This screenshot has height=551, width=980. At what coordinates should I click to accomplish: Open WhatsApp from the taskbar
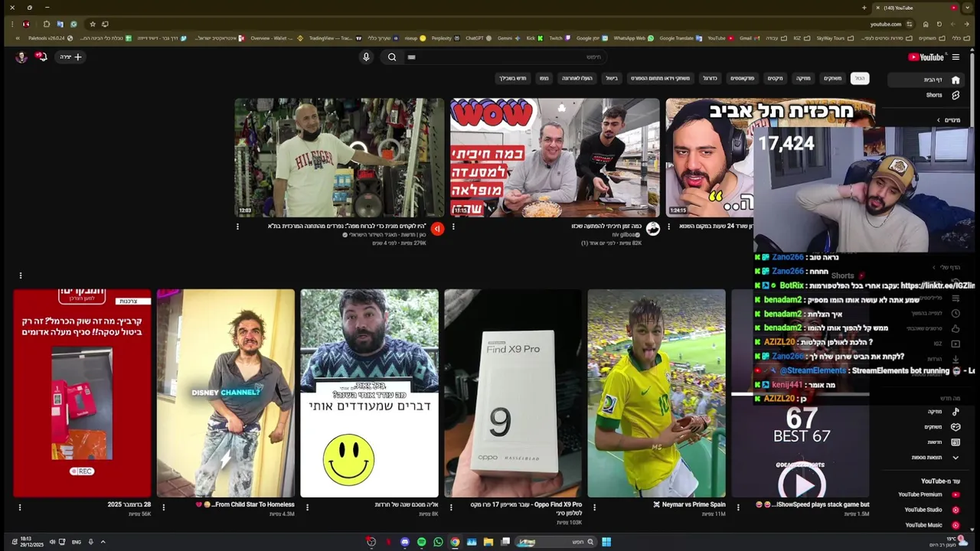(x=438, y=542)
